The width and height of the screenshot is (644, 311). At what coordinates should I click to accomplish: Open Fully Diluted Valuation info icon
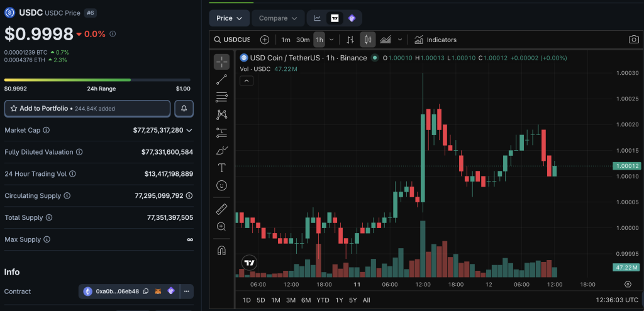(79, 152)
